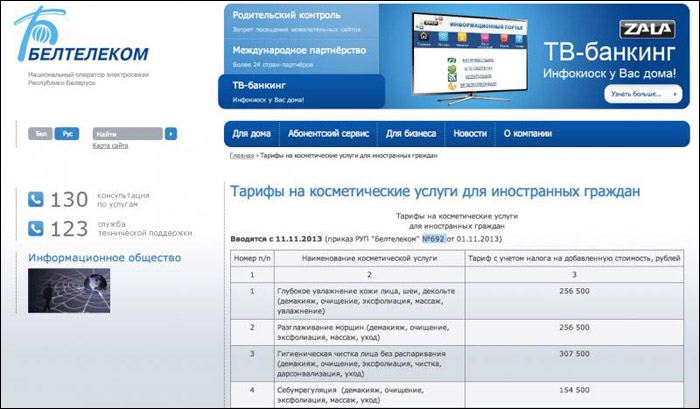Viewport: 700px width, 409px height.
Task: Open the О компании menu
Action: 527,134
